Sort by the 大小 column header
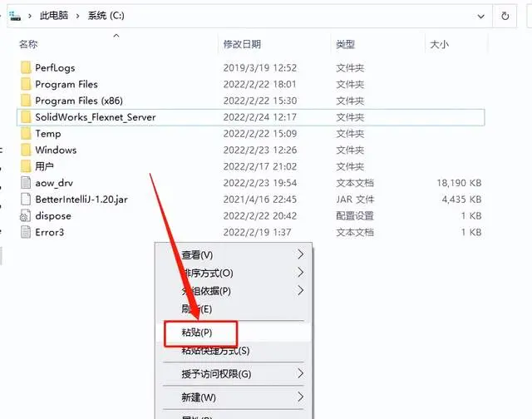 coord(439,44)
